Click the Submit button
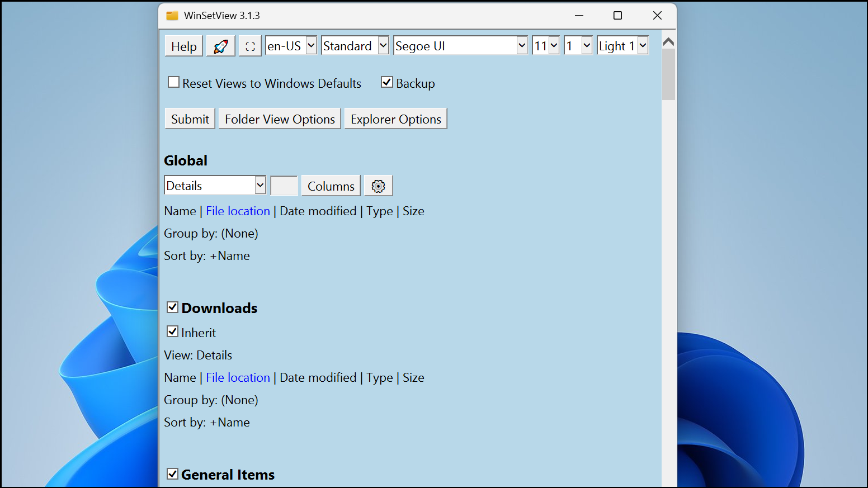 (190, 119)
